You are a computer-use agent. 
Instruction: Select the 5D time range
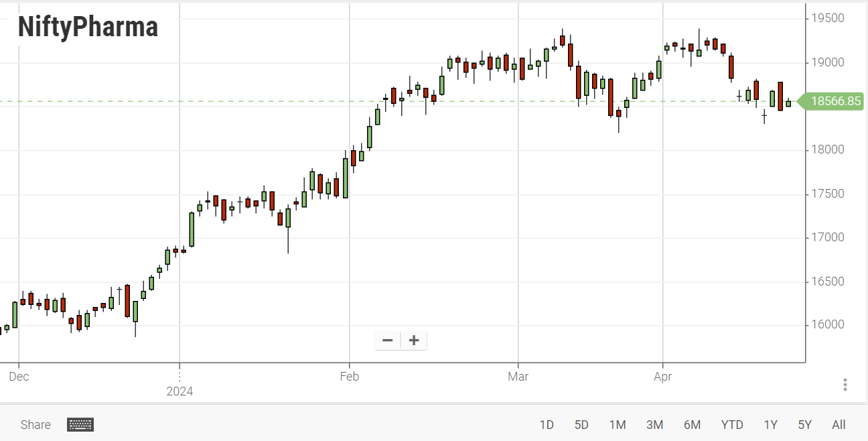point(581,424)
